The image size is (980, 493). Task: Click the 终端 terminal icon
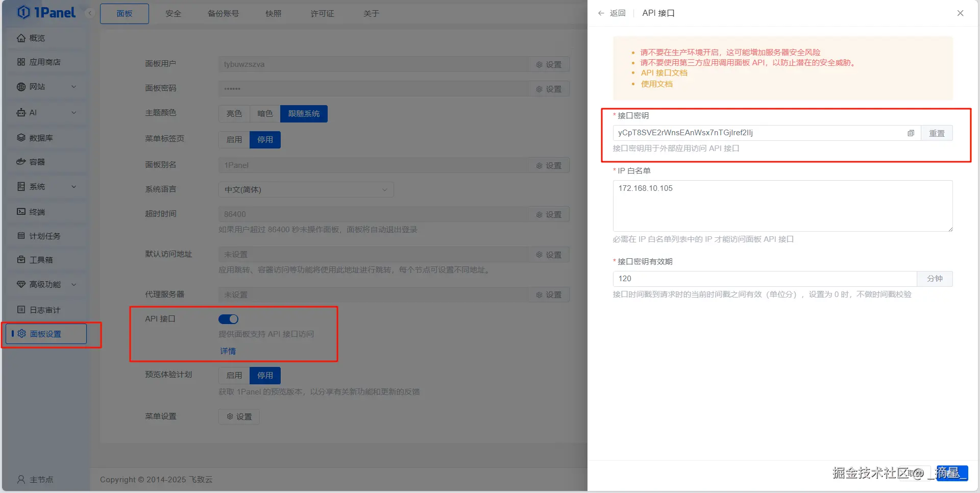[x=21, y=212]
